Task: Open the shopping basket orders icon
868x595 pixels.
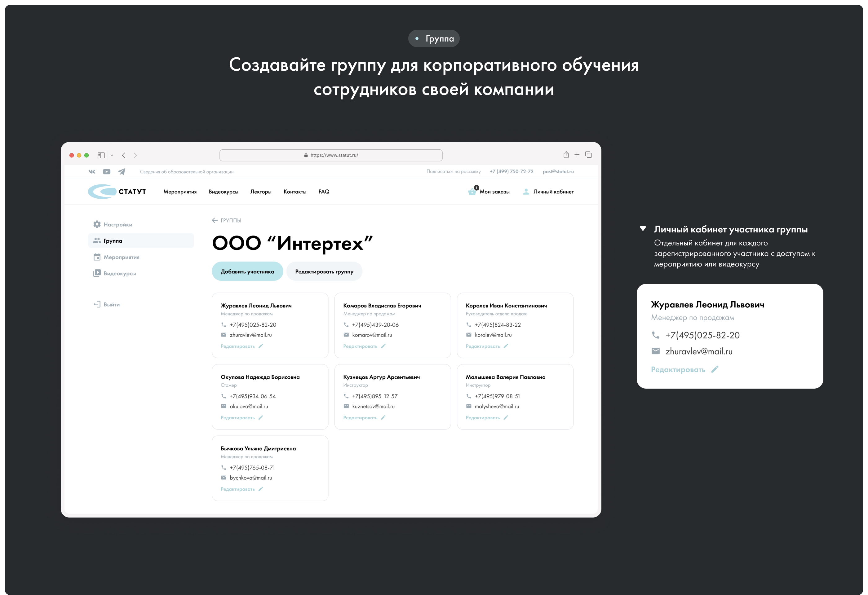Action: [472, 192]
